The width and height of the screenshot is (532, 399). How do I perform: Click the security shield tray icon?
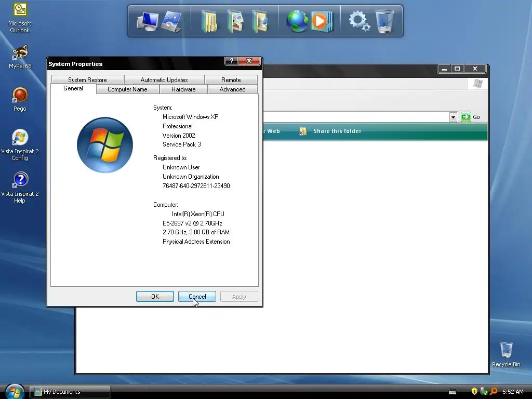point(474,392)
